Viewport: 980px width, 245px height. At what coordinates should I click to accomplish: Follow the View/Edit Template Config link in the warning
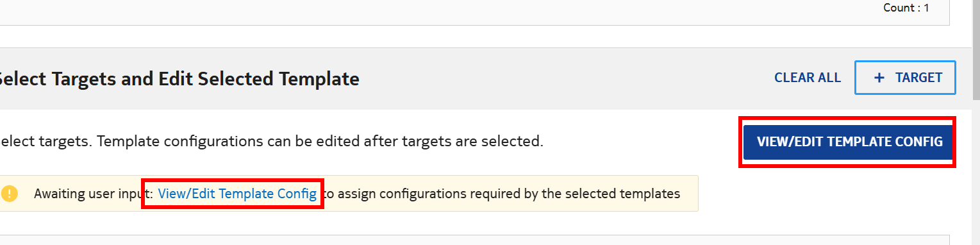237,193
